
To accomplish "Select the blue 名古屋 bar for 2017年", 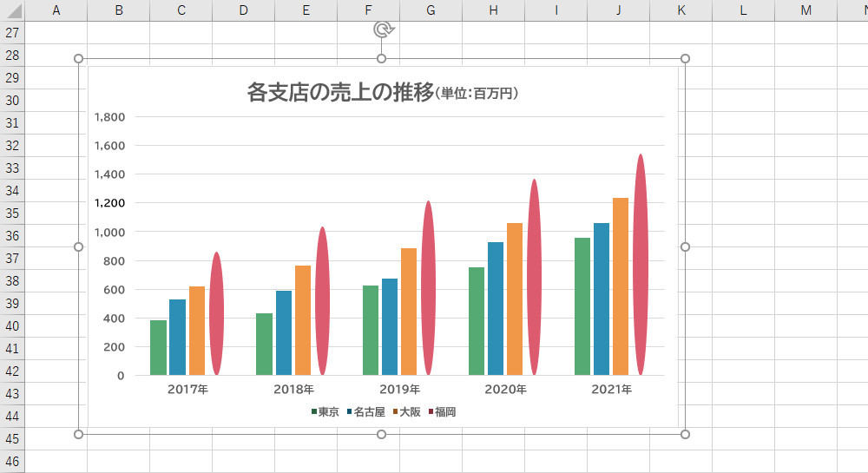I will (x=178, y=338).
